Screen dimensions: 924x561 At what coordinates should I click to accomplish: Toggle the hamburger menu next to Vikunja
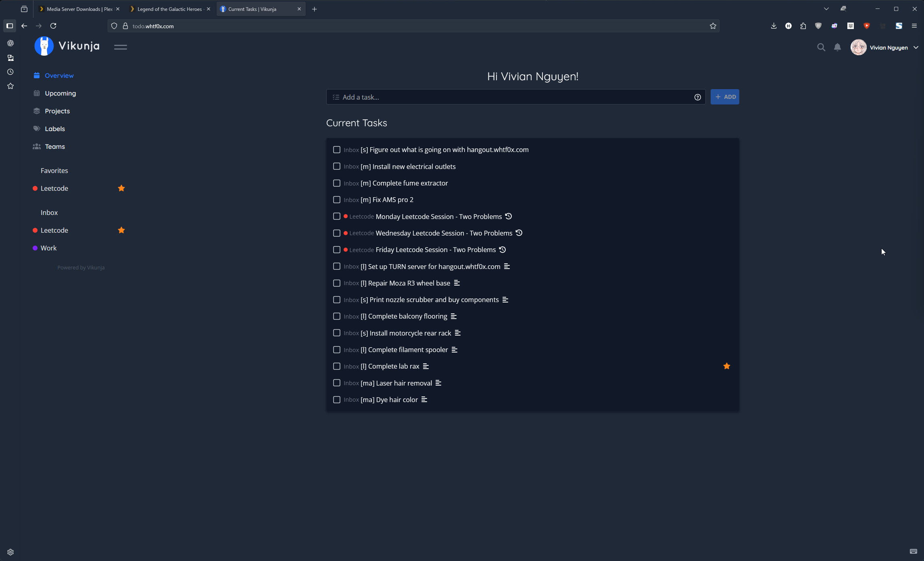pos(120,47)
